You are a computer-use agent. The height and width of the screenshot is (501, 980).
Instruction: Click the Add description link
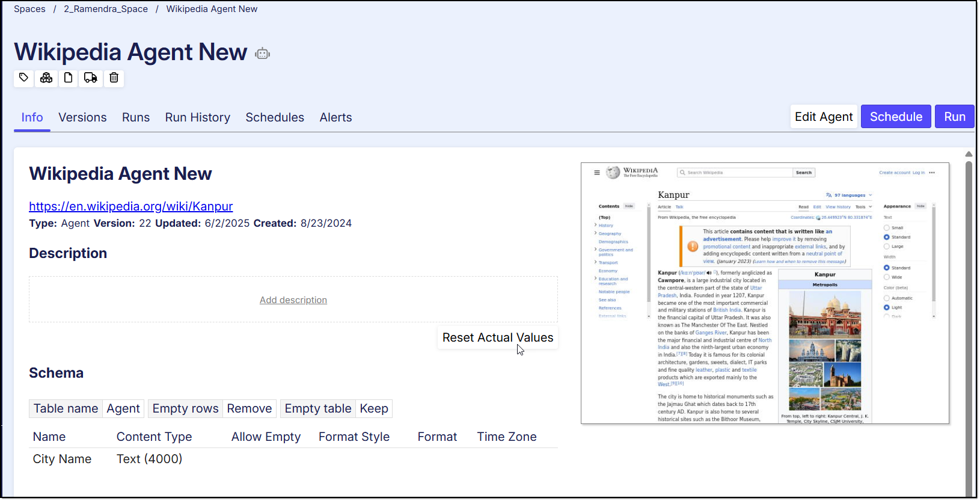tap(293, 300)
